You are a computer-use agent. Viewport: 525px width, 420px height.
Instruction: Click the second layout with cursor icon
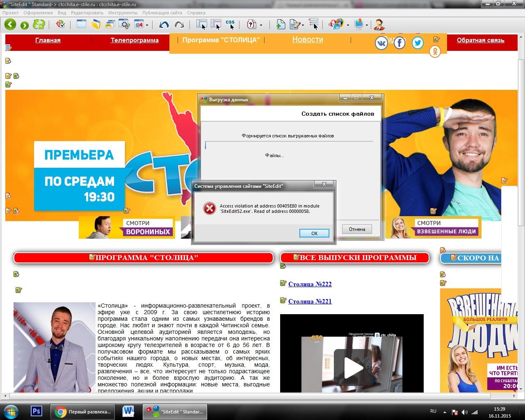tap(216, 25)
